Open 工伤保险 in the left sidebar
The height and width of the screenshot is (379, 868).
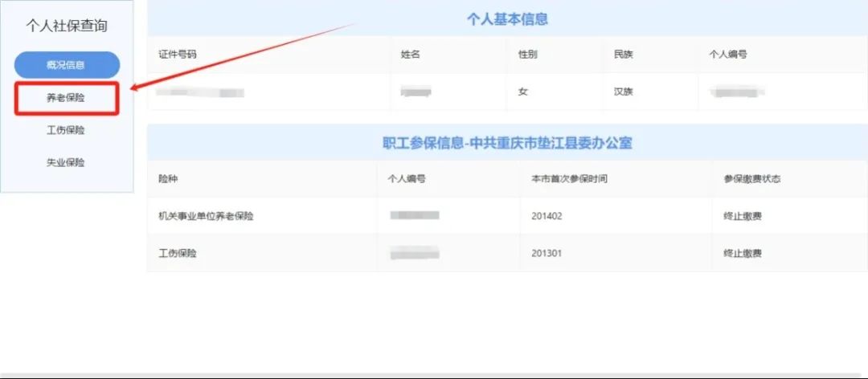pos(66,130)
